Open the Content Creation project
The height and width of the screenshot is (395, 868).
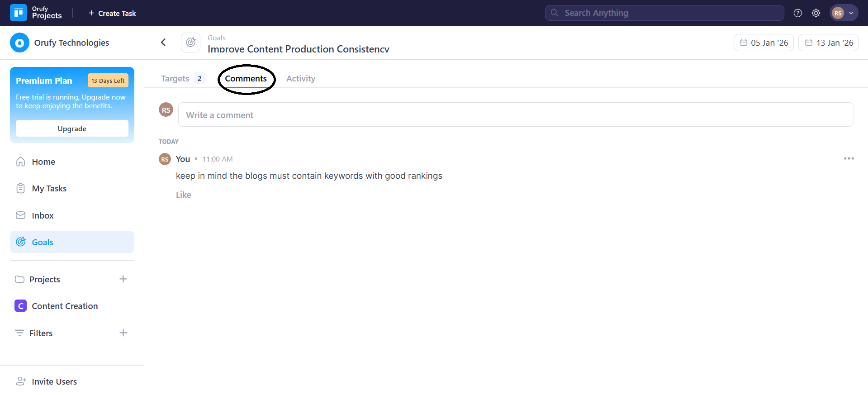[65, 306]
